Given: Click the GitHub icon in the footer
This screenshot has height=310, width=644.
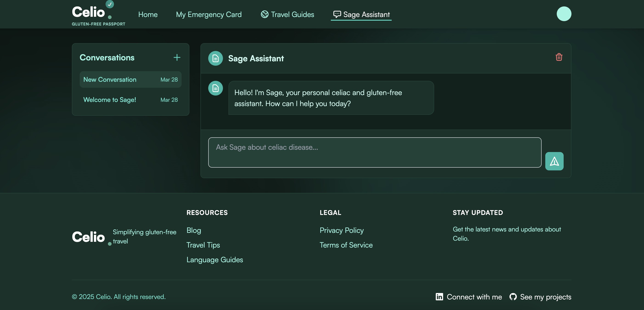Looking at the screenshot, I should pyautogui.click(x=513, y=297).
